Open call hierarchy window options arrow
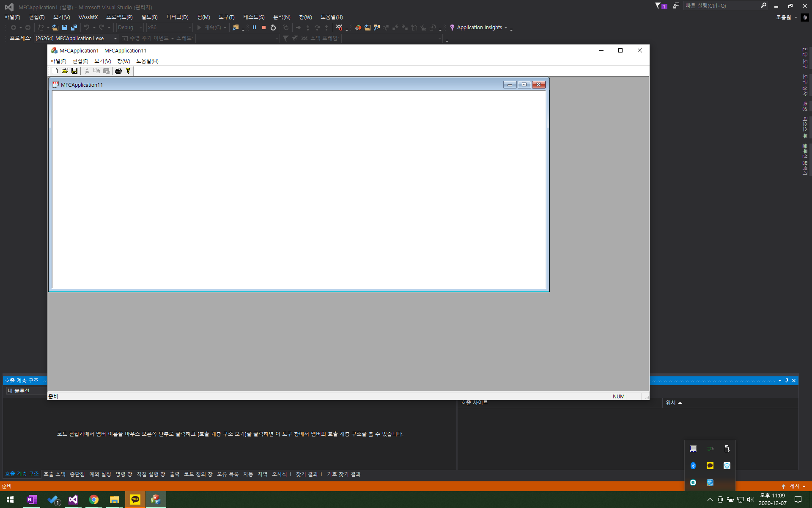The width and height of the screenshot is (812, 508). coord(779,381)
